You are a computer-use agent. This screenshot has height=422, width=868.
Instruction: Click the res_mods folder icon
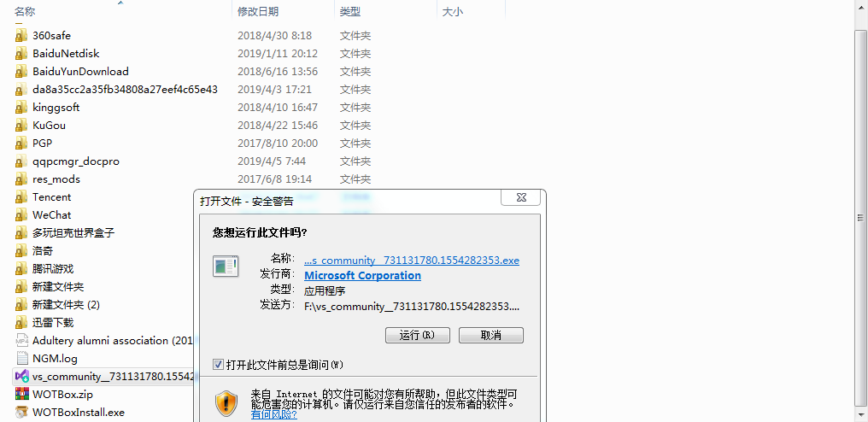[x=21, y=179]
